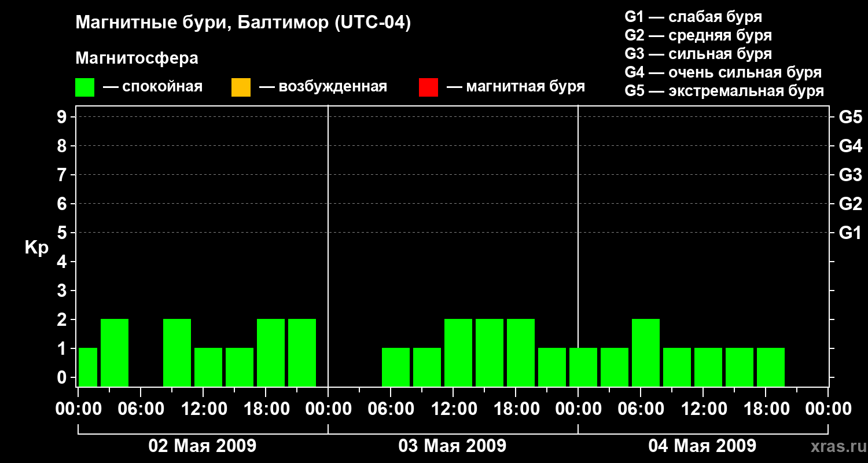Click the 'G1 — слабая буря' legend line
Screen dimensions: 868x463
tap(693, 17)
